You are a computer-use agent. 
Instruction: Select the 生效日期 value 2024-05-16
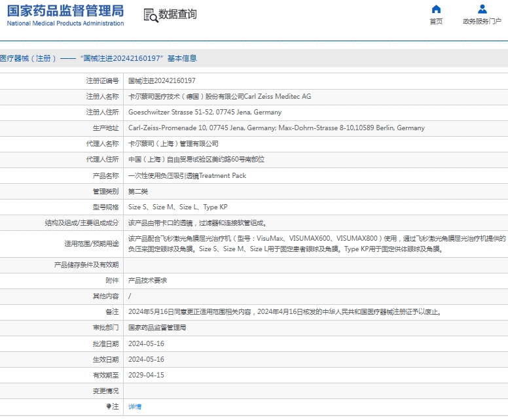[x=146, y=359]
